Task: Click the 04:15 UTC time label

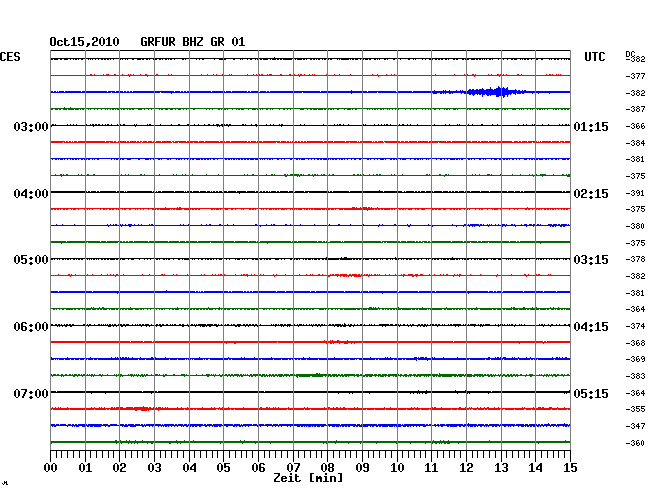Action: (591, 327)
